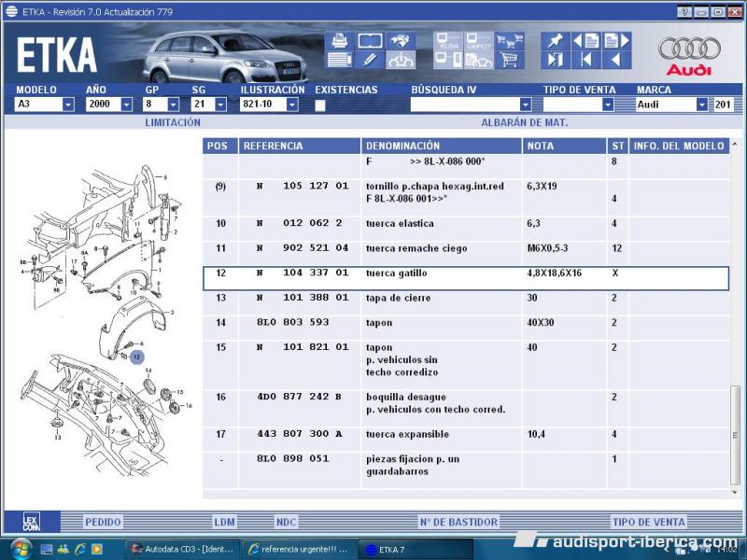Tick the EXISTENCIAS checkbox
The height and width of the screenshot is (560, 747).
pos(320,105)
